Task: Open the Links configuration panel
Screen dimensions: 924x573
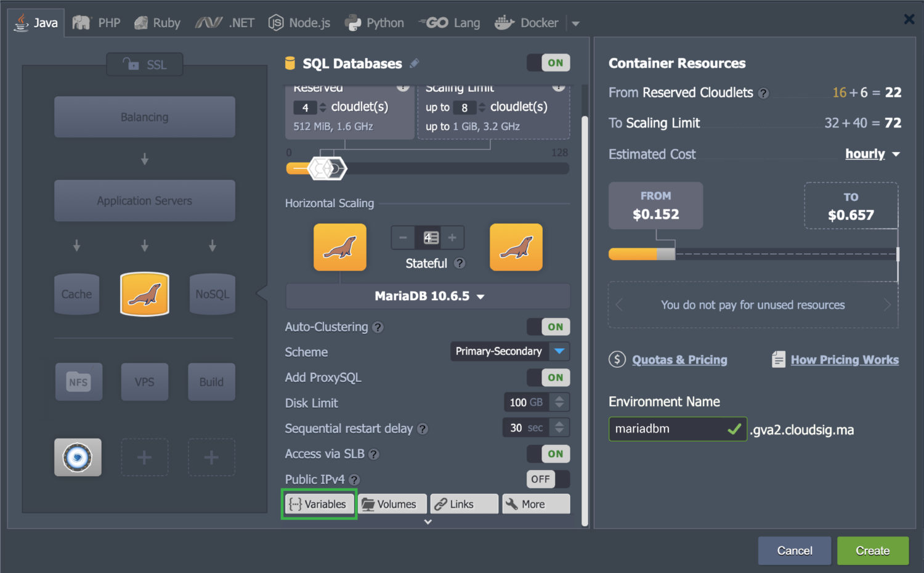Action: click(464, 503)
